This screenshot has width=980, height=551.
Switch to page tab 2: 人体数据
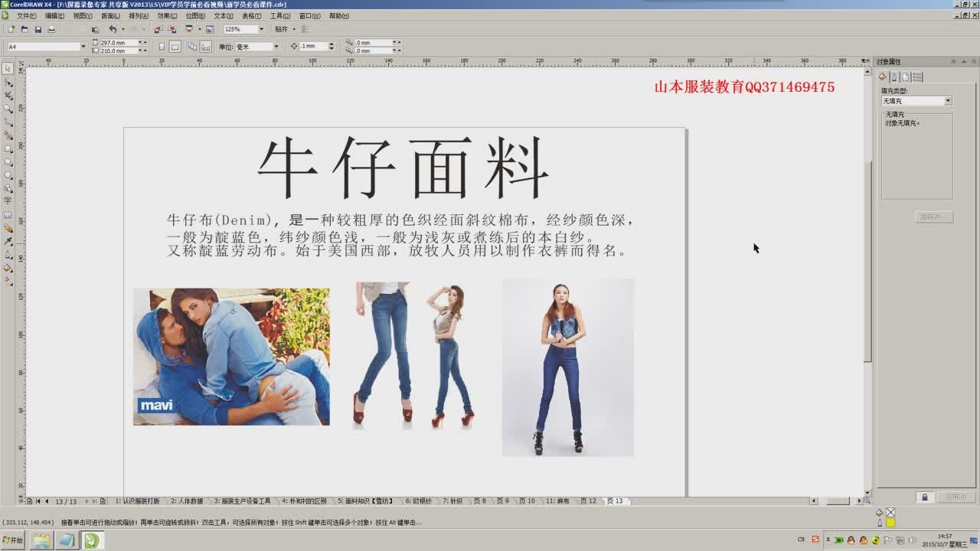[187, 501]
